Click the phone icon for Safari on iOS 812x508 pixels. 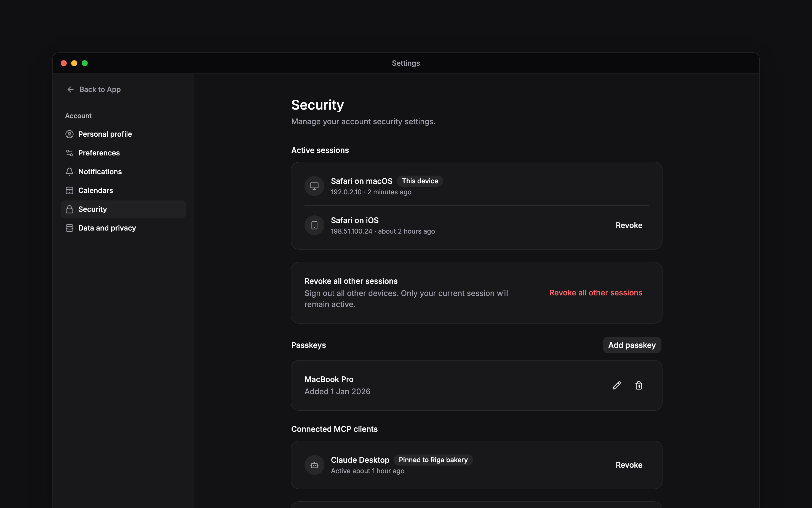click(314, 225)
